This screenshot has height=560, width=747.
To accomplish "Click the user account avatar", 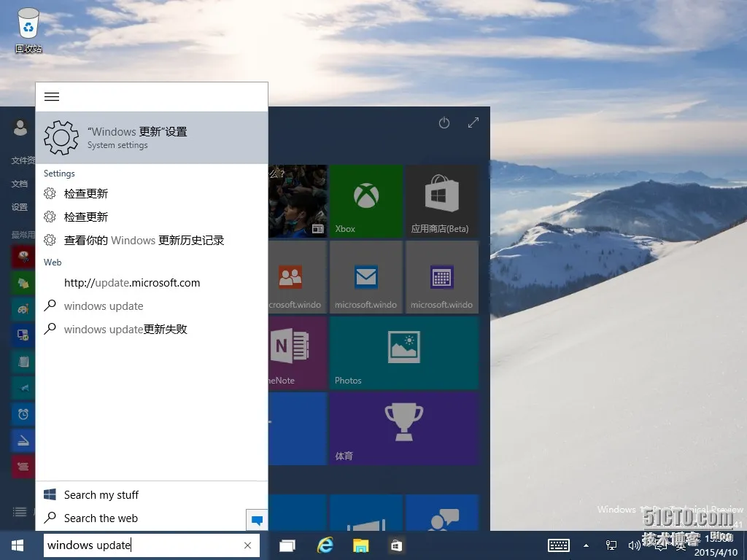I will (20, 128).
